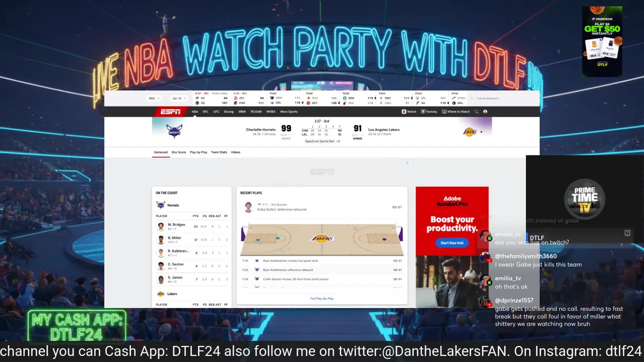
Task: Click the Spectrum Sports Net broadcast label
Action: 320,141
